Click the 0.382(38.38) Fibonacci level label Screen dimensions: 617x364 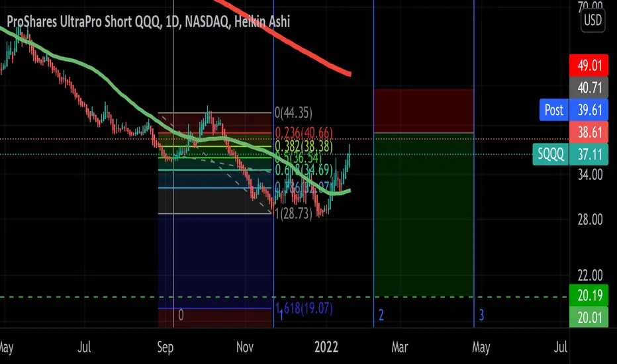(304, 146)
